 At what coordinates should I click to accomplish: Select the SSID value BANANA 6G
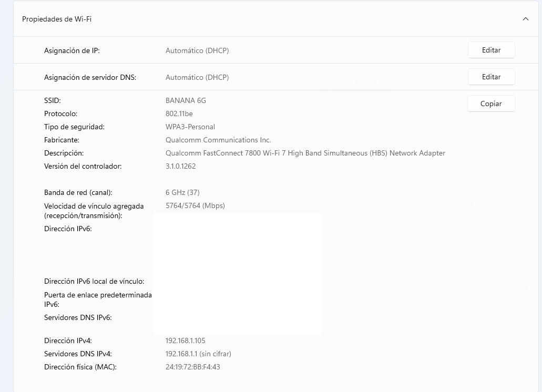coord(186,100)
